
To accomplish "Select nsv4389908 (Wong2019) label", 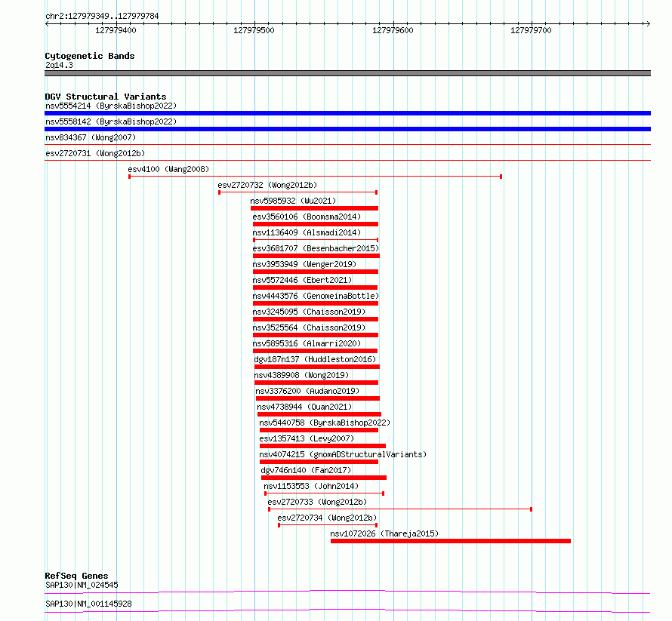I will click(302, 375).
